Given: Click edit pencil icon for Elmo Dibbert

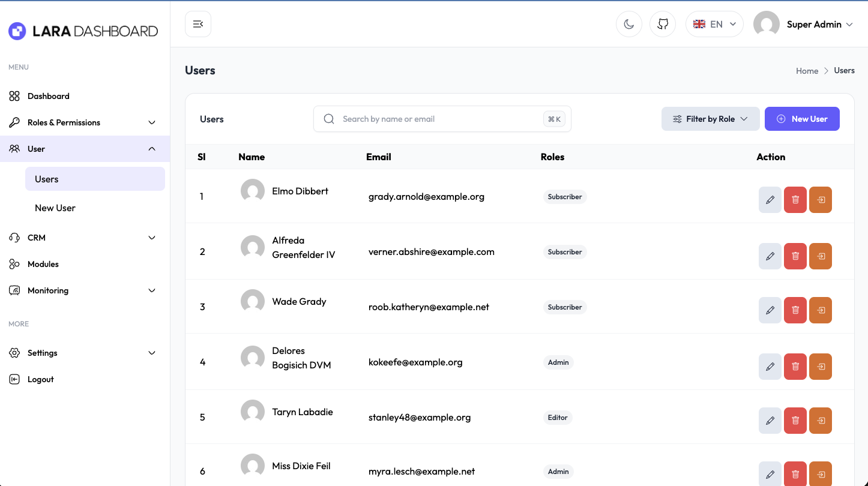Looking at the screenshot, I should point(770,200).
